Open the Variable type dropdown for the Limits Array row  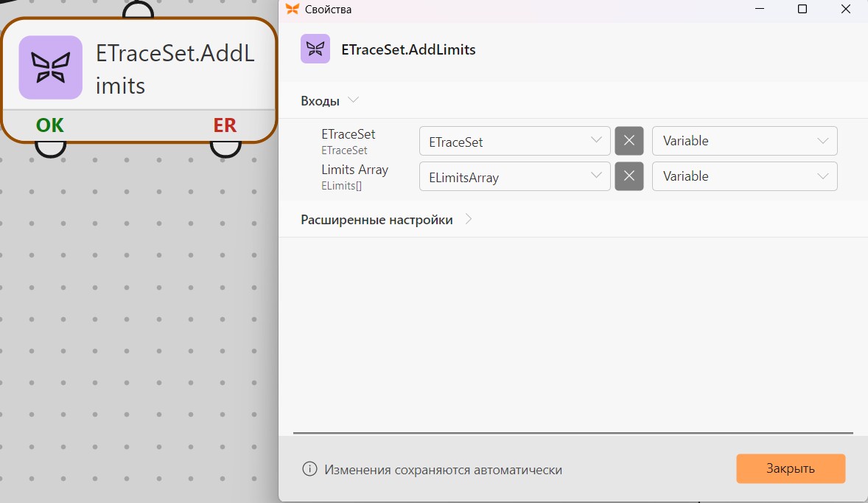(x=744, y=176)
